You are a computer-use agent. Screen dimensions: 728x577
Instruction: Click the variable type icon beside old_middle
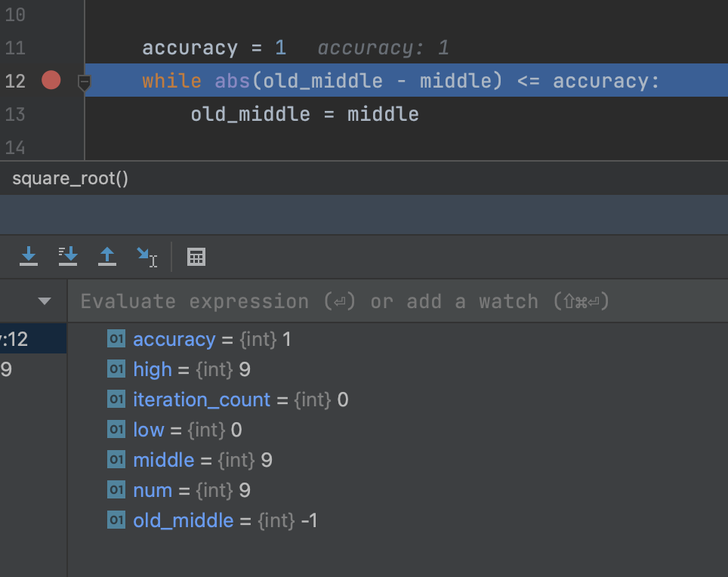116,520
